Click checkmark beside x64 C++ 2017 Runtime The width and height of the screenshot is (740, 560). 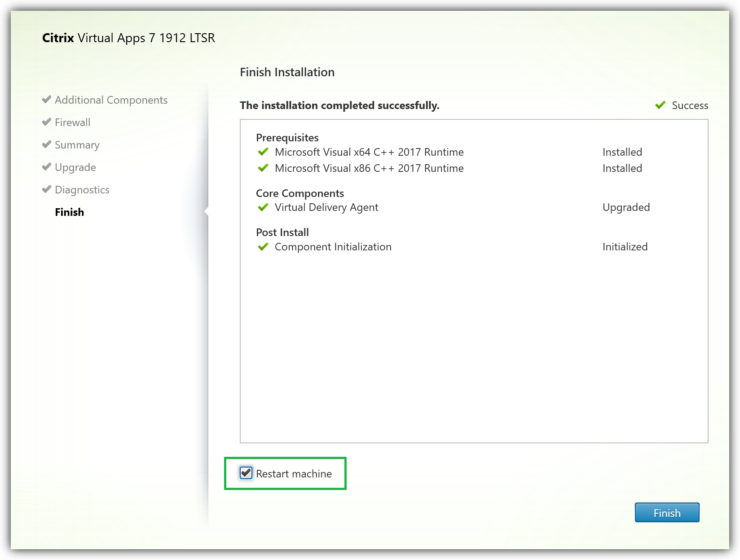pos(263,152)
